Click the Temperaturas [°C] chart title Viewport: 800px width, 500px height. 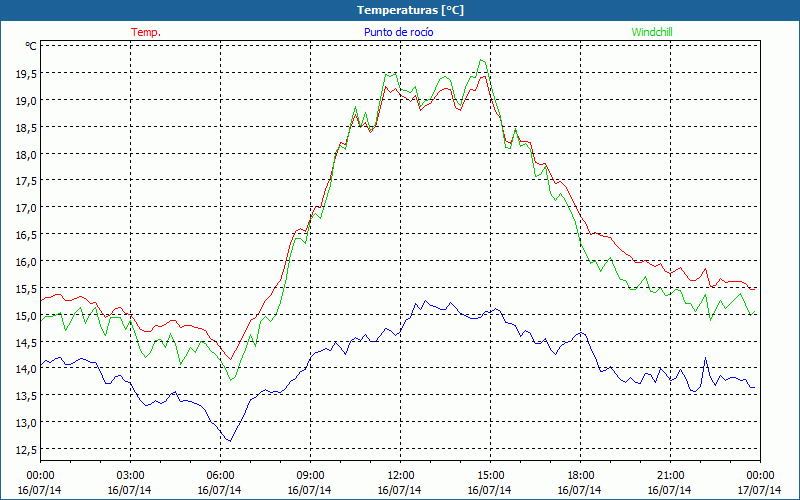coord(410,10)
